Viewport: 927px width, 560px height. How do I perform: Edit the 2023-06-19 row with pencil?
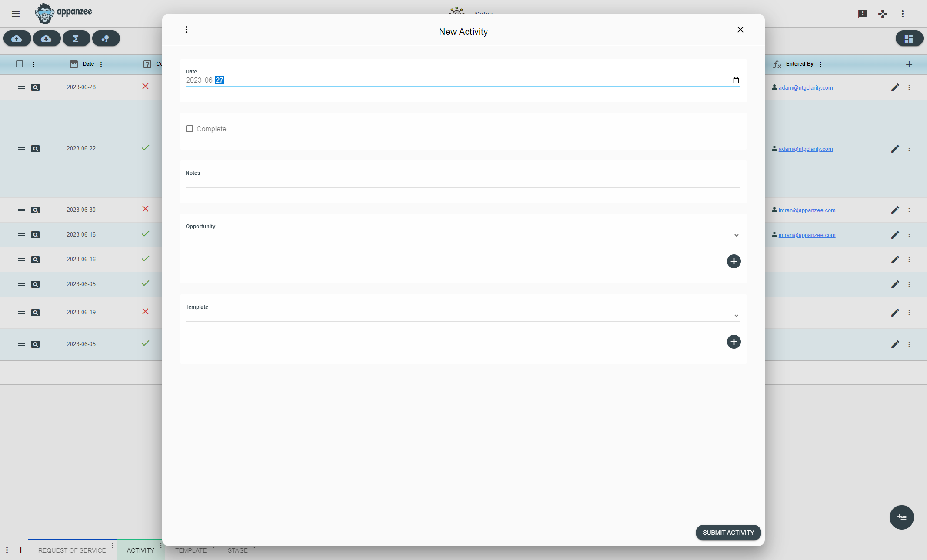895,313
